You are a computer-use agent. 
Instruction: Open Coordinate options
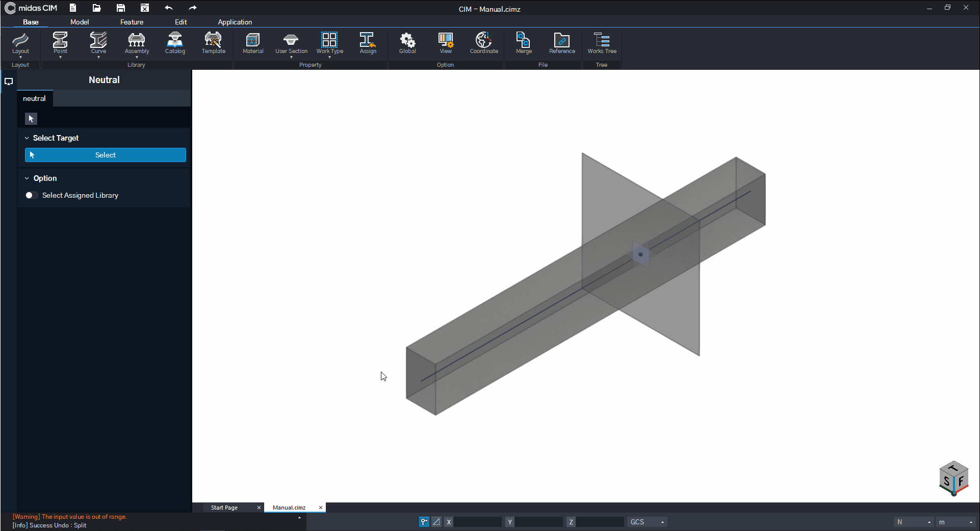[x=484, y=43]
